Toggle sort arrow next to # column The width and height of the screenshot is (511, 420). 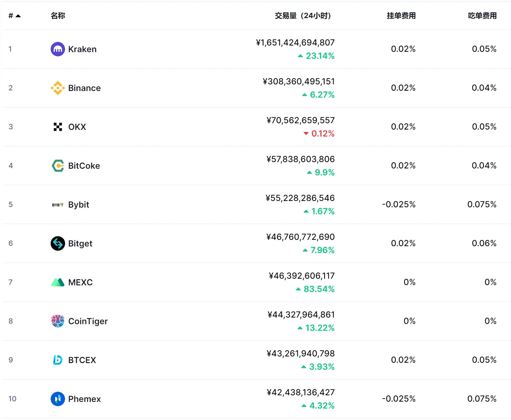[18, 16]
